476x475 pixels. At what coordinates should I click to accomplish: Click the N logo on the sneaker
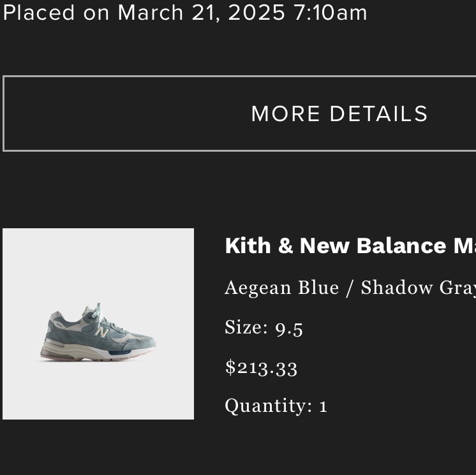coord(101,331)
